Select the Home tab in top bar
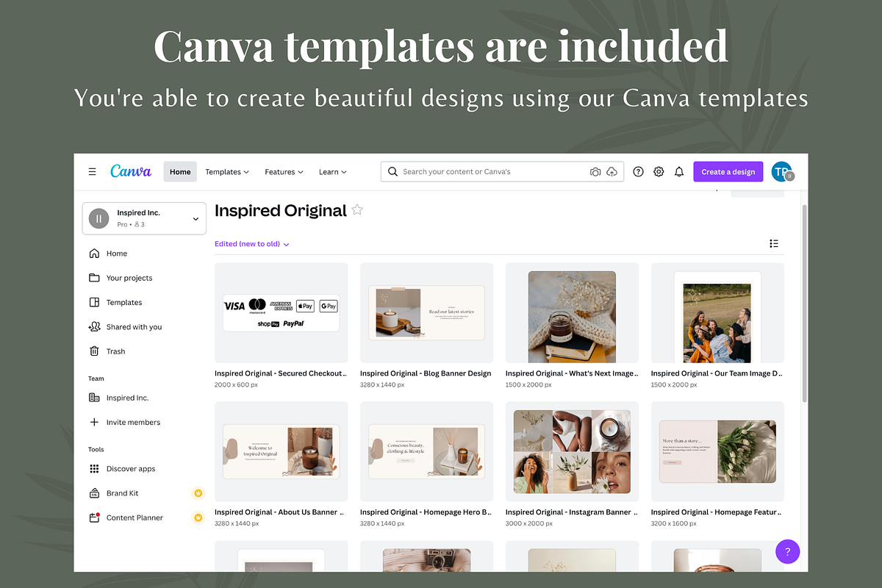This screenshot has width=882, height=588. pyautogui.click(x=180, y=172)
